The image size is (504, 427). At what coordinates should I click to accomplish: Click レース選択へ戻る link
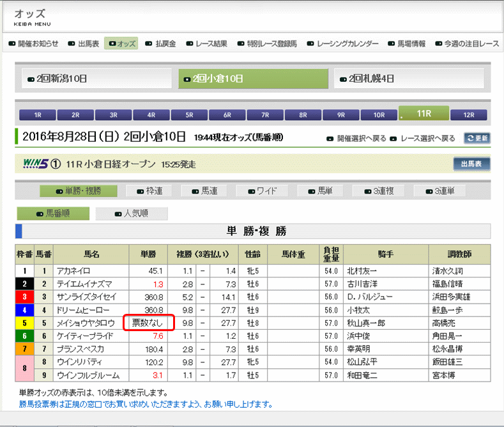pos(426,138)
